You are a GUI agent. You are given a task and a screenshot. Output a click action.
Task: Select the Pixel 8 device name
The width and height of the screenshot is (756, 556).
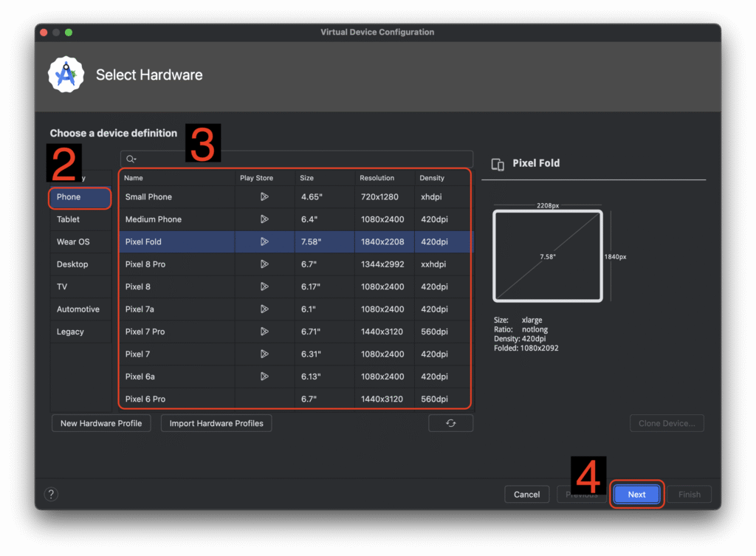tap(138, 286)
